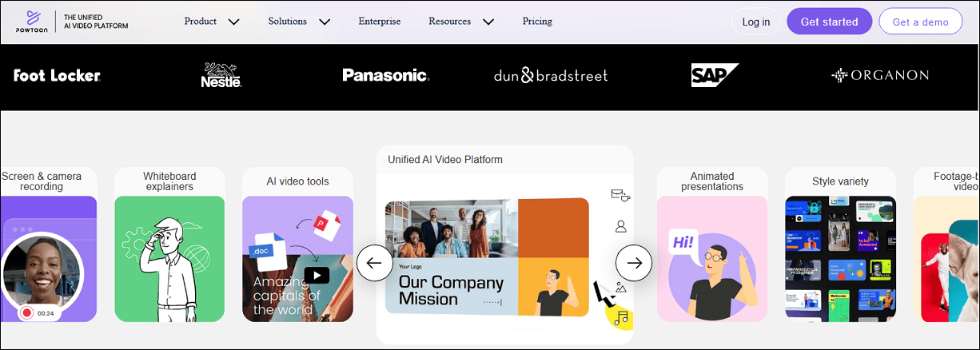Click THE UNIFIED AI VIDEO PLATFORM tagline
Screen dimensions: 980x350
click(x=95, y=22)
